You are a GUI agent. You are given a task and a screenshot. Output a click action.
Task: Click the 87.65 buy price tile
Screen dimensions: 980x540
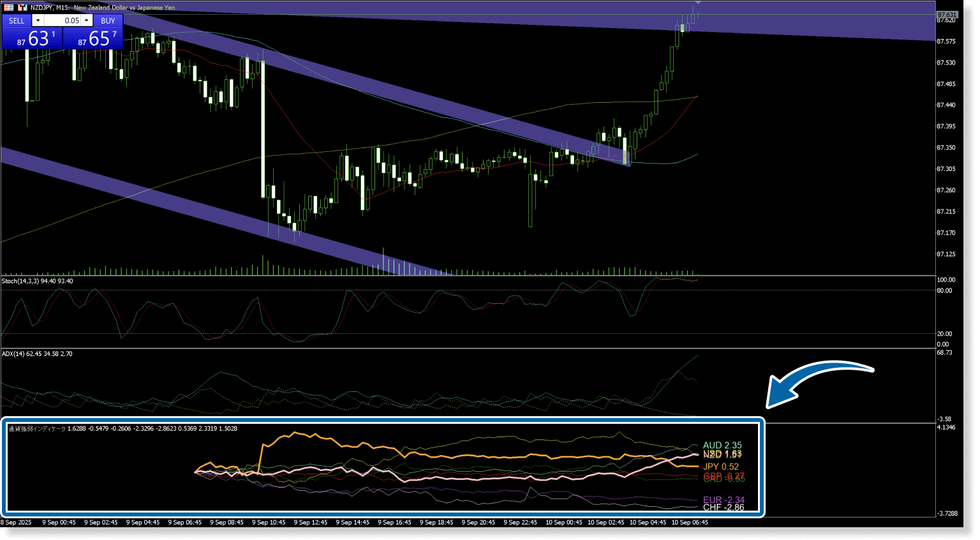(93, 38)
